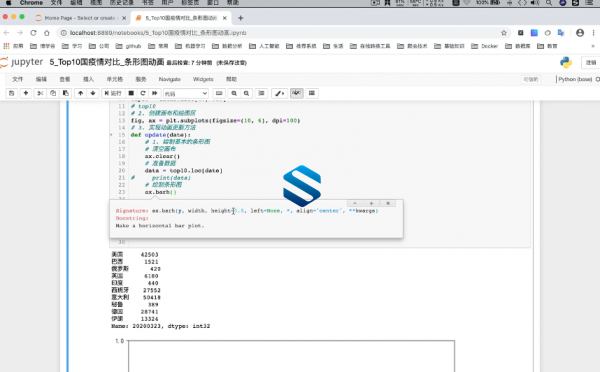Open the command palette keyboard icon

coord(218,93)
